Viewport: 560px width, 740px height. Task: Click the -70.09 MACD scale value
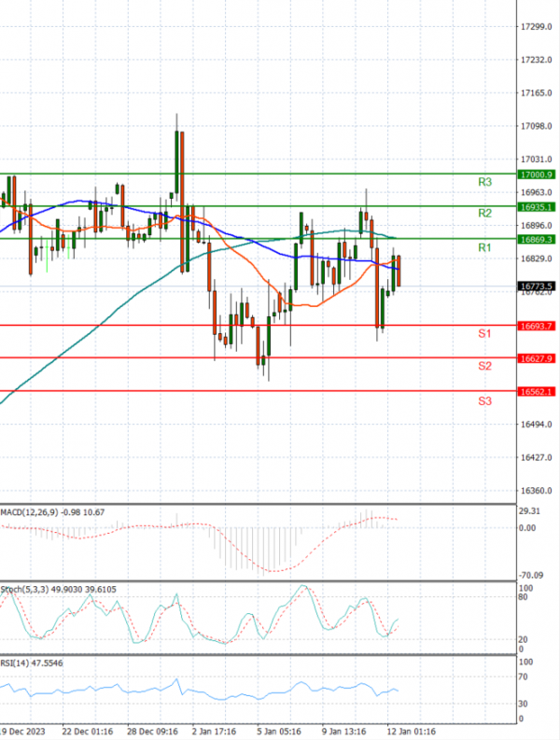531,575
